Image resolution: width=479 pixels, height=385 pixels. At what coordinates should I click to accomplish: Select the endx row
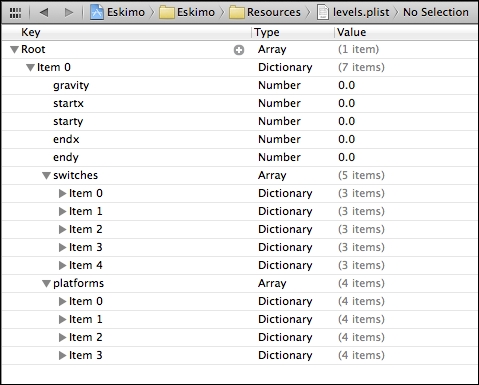239,139
